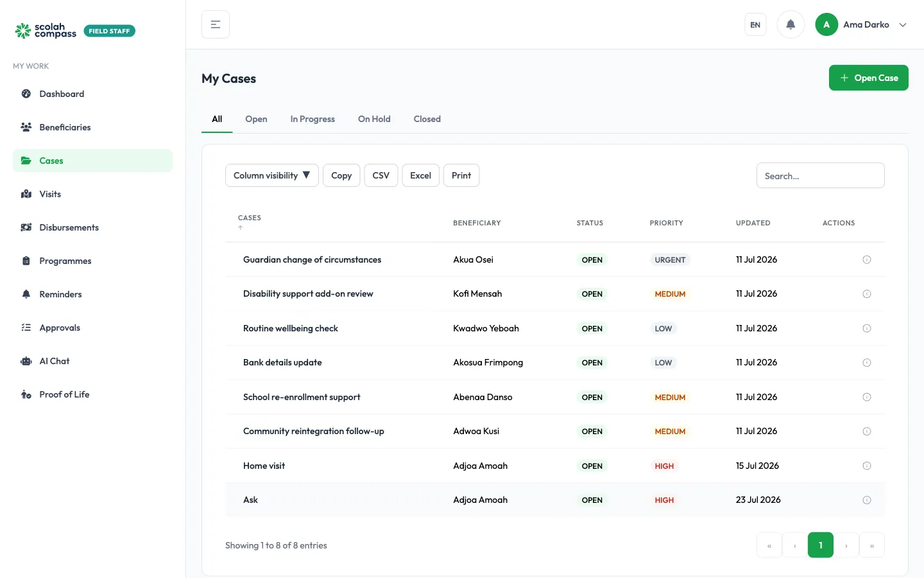Export the table as CSV
Image resolution: width=924 pixels, height=578 pixels.
coord(381,175)
